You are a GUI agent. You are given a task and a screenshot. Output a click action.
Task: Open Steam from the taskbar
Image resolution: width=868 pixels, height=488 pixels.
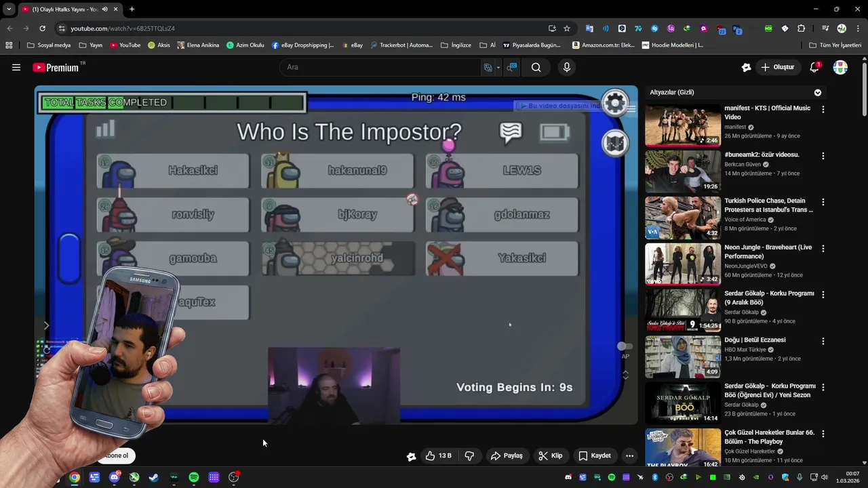click(x=154, y=477)
